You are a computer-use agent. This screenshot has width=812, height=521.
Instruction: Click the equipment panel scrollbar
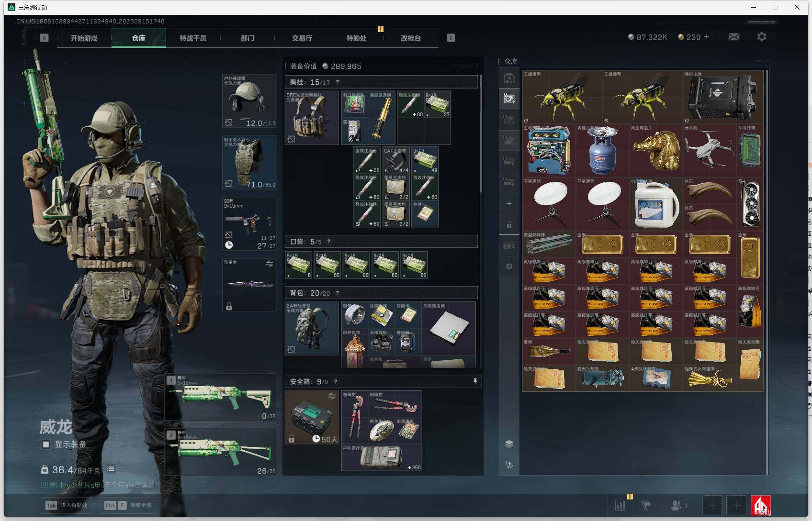[480, 133]
